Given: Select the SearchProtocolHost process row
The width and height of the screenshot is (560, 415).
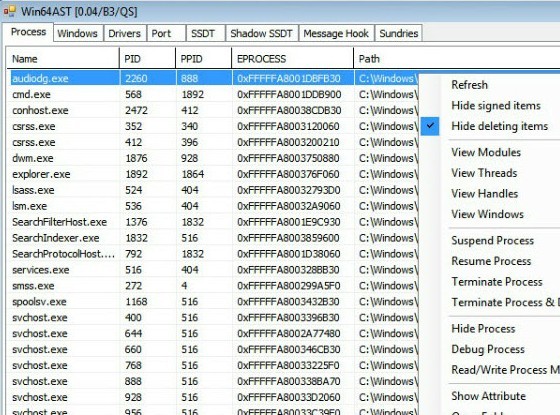Looking at the screenshot, I should [x=214, y=254].
